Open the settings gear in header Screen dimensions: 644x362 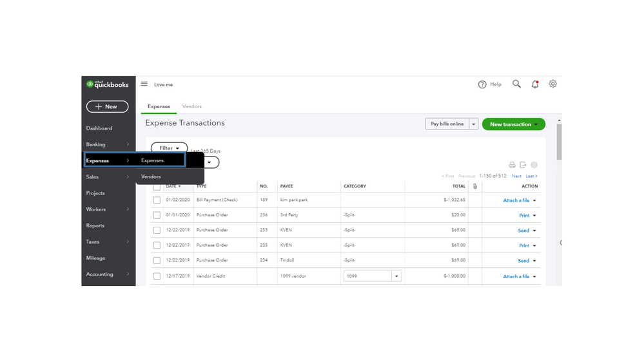[x=553, y=84]
